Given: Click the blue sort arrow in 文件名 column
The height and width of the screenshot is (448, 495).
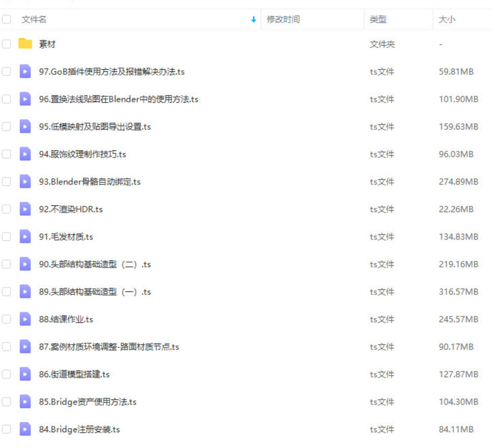Looking at the screenshot, I should tap(253, 19).
